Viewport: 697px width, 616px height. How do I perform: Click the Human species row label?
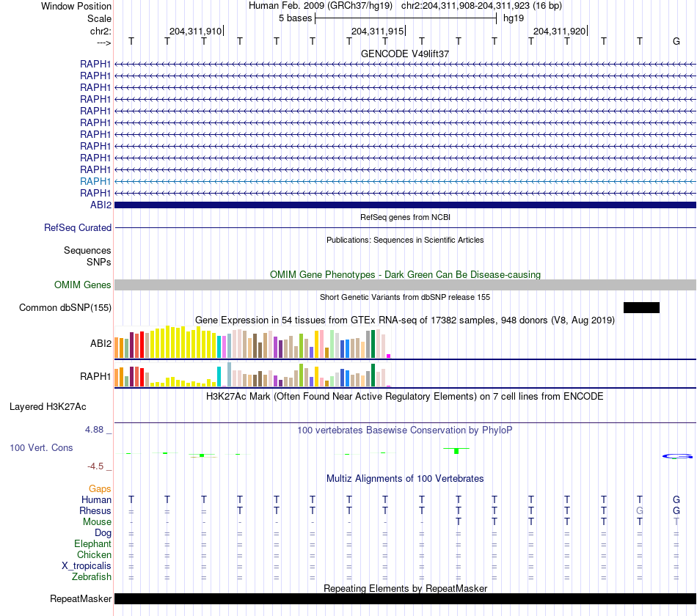click(96, 499)
